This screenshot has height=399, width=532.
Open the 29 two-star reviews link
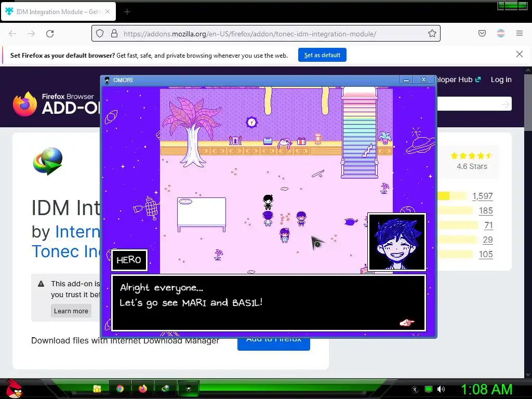[488, 240]
